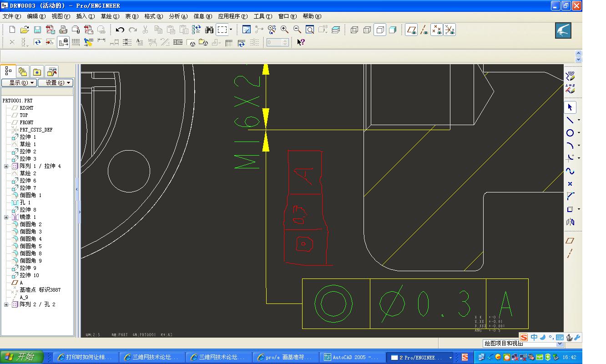Open the 设置 dropdown in model tree

[56, 83]
